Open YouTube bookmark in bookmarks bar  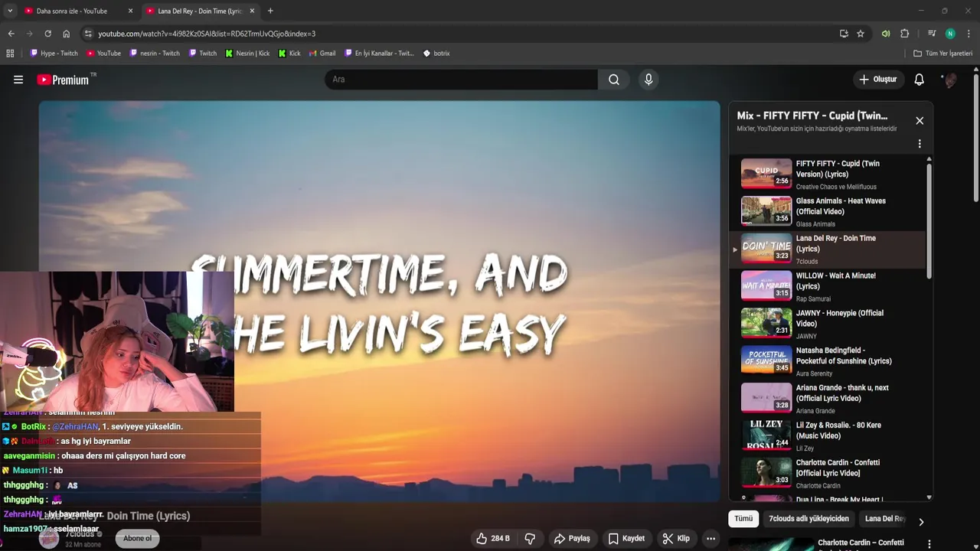(103, 54)
